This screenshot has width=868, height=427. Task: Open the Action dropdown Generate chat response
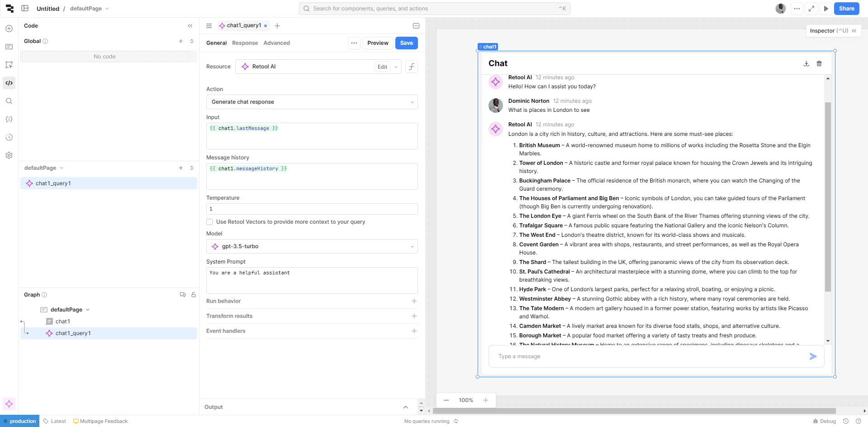(312, 102)
